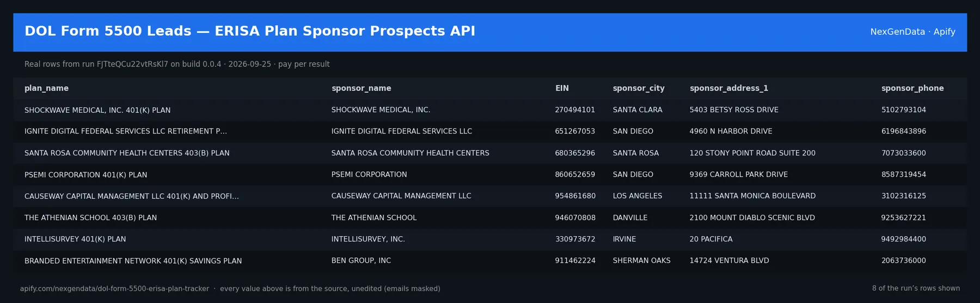Select address 20 PACIFICA
This screenshot has width=980, height=303.
[711, 239]
